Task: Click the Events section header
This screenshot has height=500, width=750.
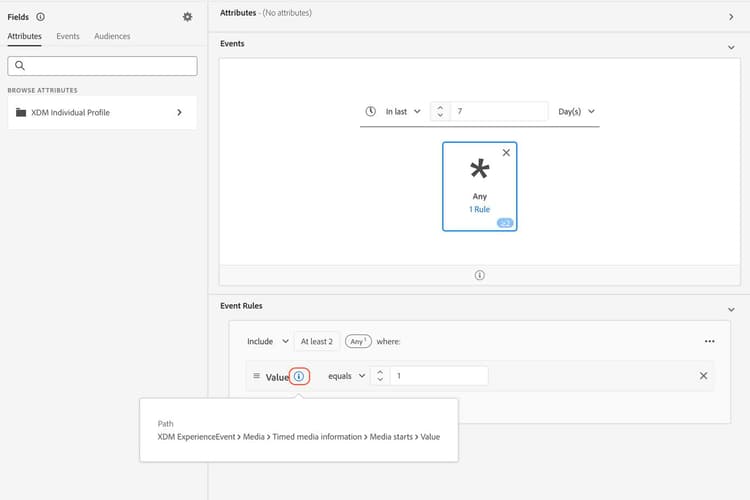Action: pyautogui.click(x=232, y=44)
